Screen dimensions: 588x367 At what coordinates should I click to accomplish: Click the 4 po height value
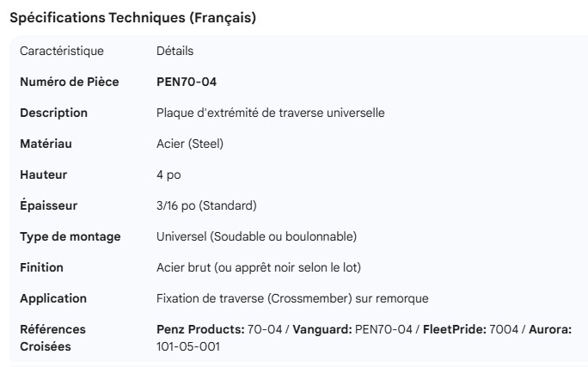[169, 175]
